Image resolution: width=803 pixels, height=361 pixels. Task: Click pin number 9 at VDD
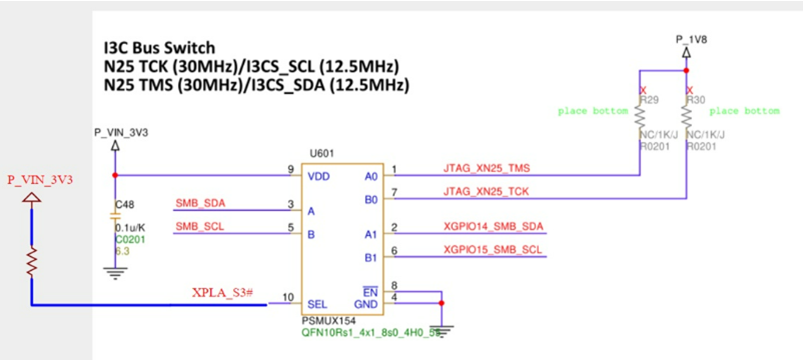(291, 168)
